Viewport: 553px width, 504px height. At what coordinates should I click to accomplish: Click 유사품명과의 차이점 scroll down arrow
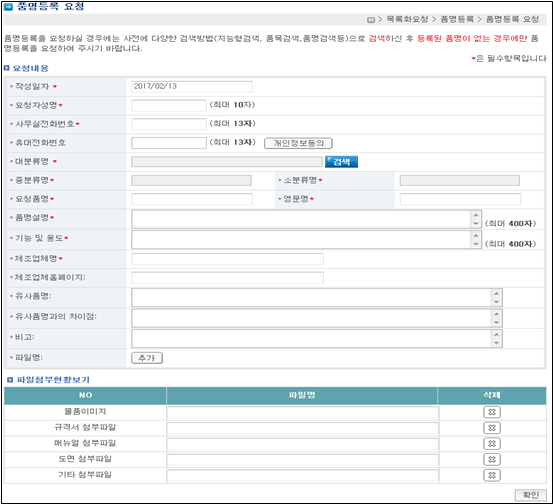coord(497,322)
